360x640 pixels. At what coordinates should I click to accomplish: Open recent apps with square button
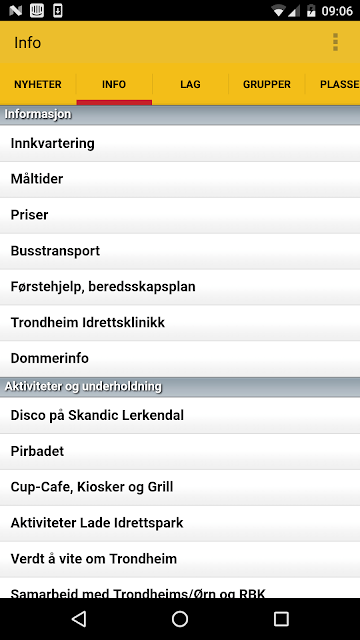point(281,619)
